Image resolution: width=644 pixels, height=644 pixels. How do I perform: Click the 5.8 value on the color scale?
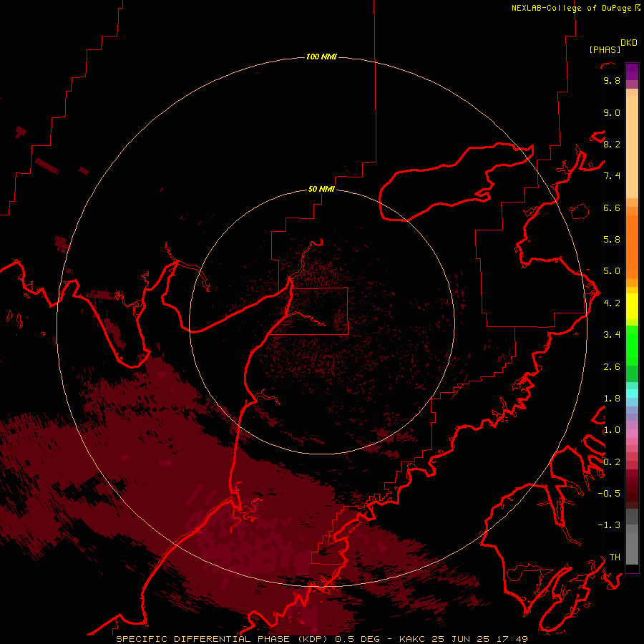pos(612,240)
